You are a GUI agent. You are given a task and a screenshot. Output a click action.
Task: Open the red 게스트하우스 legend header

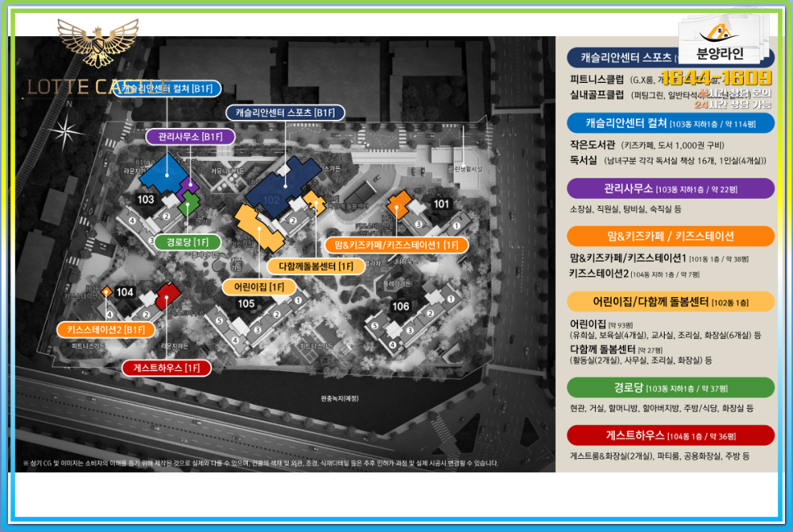click(671, 435)
